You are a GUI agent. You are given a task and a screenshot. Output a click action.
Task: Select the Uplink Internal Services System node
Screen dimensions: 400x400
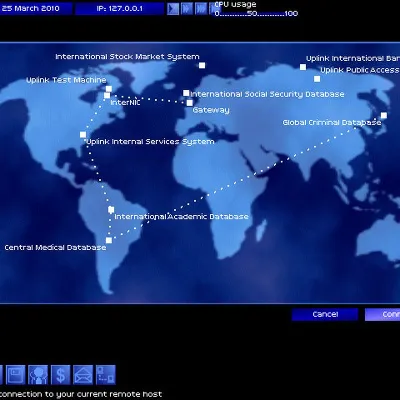coord(83,135)
